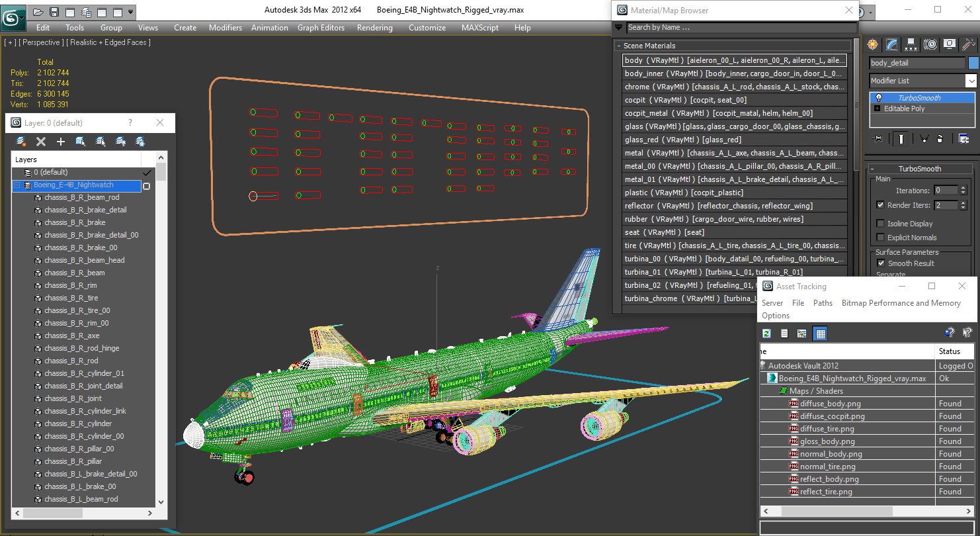Click Refresh icon in Asset Tracking
Image resolution: width=980 pixels, height=536 pixels.
[x=767, y=334]
